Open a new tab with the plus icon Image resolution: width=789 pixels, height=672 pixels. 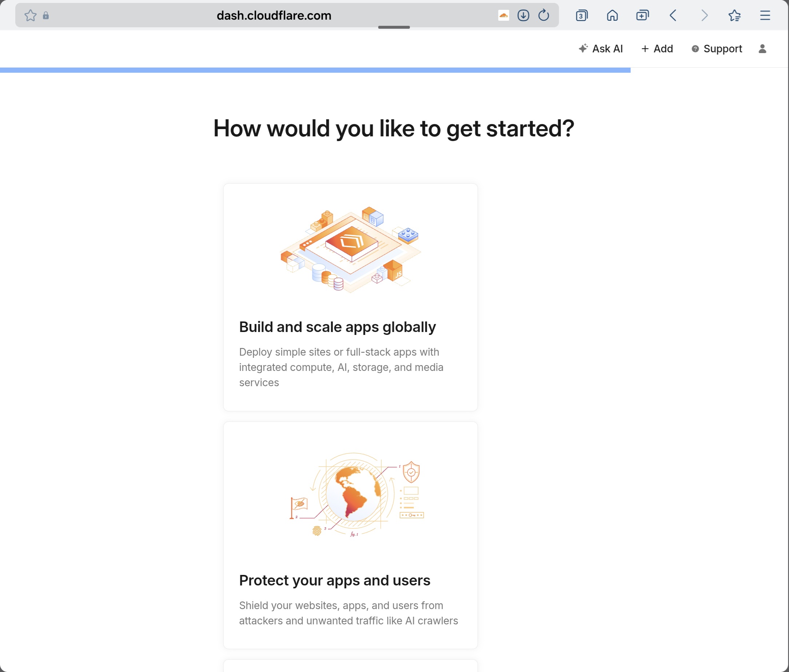pos(642,16)
